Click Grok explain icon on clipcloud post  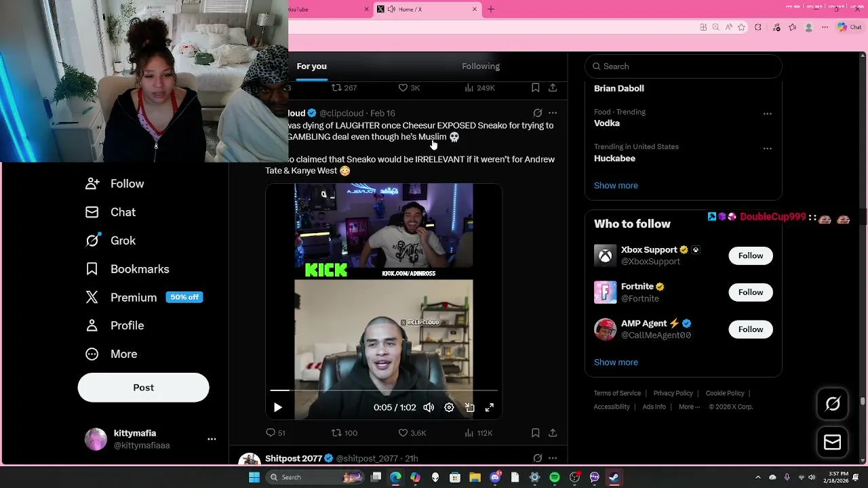pyautogui.click(x=537, y=113)
